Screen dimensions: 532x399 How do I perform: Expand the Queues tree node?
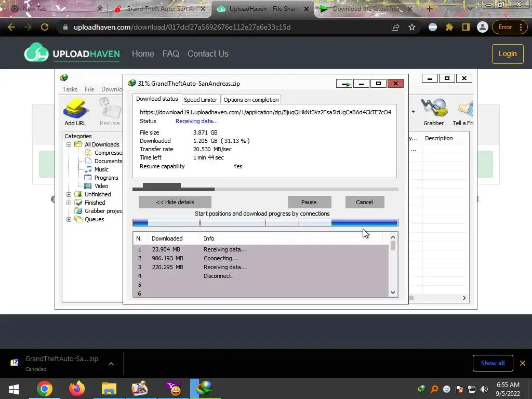click(x=69, y=219)
